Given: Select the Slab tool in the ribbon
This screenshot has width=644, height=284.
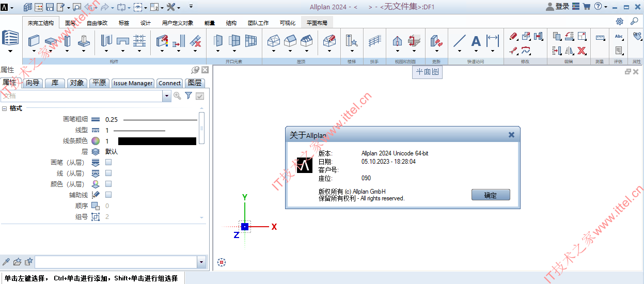Looking at the screenshot, I should tap(51, 40).
